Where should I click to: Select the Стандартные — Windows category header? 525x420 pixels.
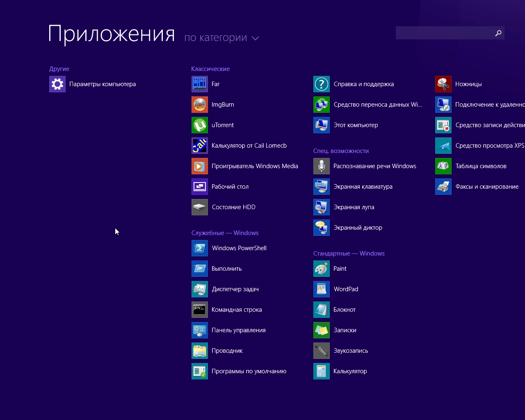[x=349, y=253]
